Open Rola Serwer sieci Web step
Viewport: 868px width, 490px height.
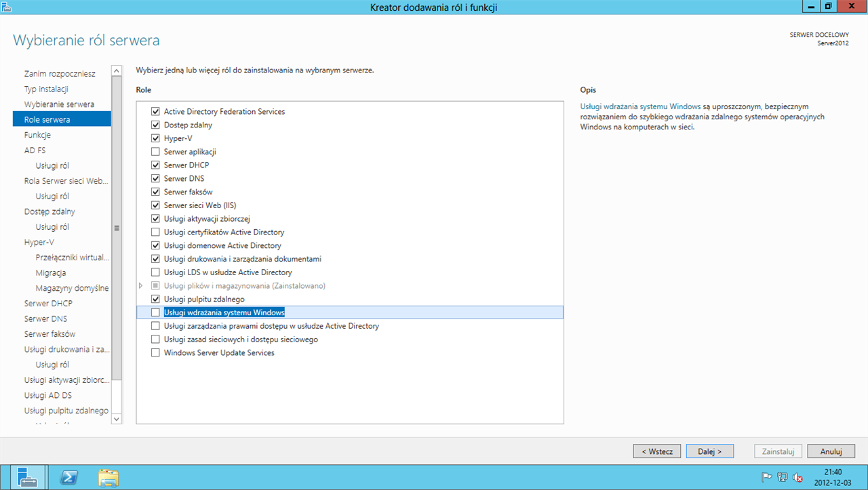(66, 181)
